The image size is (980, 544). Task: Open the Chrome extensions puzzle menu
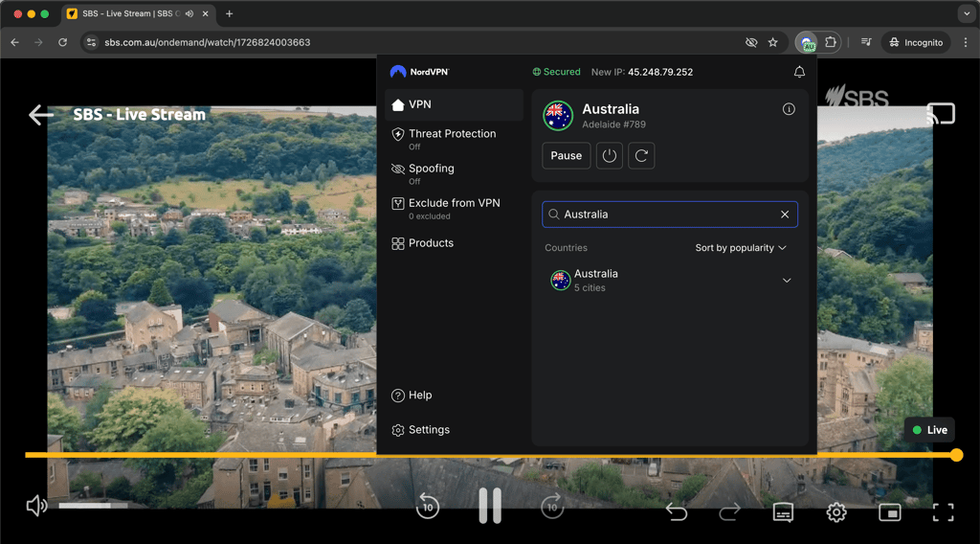pos(830,42)
